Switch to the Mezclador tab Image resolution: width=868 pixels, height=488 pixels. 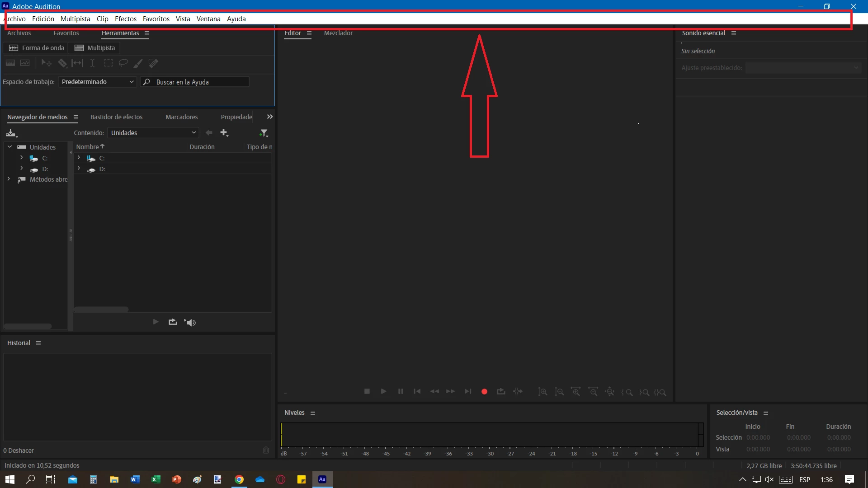coord(338,33)
